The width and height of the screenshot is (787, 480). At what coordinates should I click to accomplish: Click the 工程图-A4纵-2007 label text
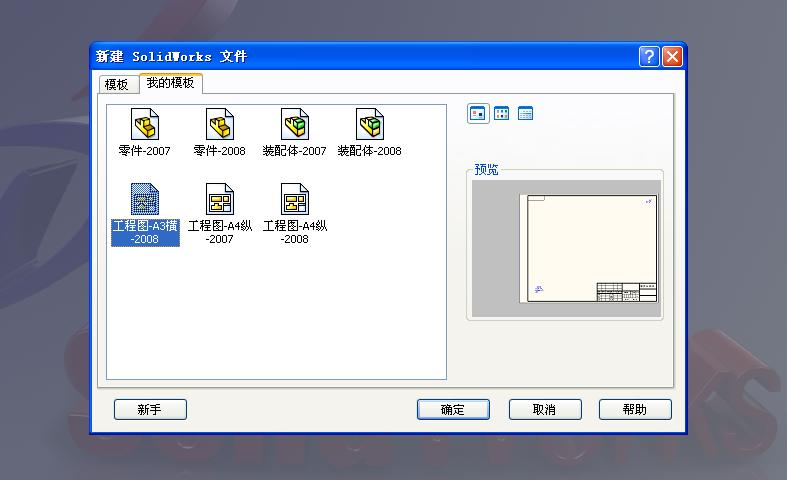220,232
